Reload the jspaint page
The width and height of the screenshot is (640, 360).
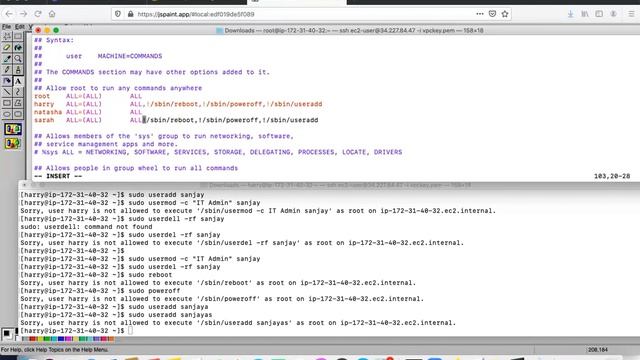click(x=38, y=14)
